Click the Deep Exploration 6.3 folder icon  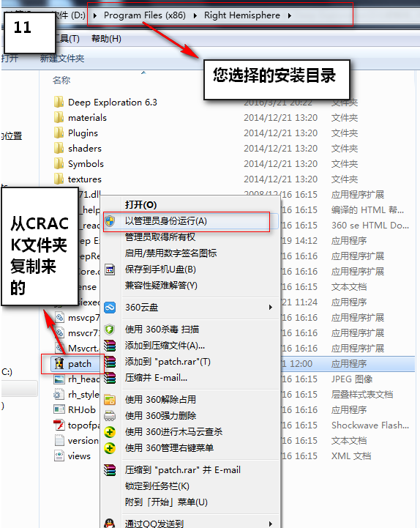(x=59, y=102)
